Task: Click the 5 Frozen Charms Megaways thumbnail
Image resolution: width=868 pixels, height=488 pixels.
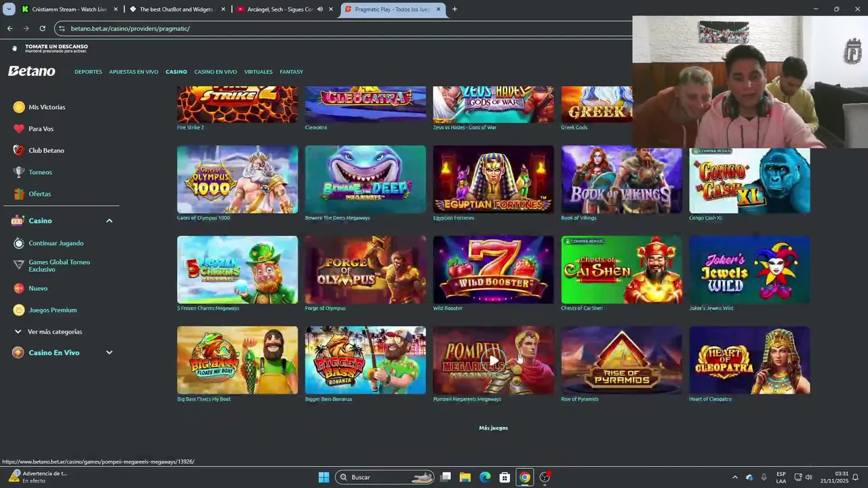Action: point(237,270)
